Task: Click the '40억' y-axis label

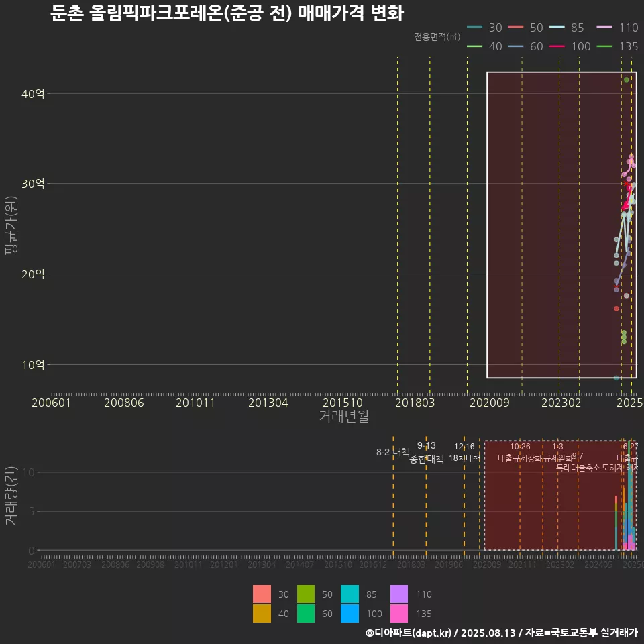Action: 33,94
